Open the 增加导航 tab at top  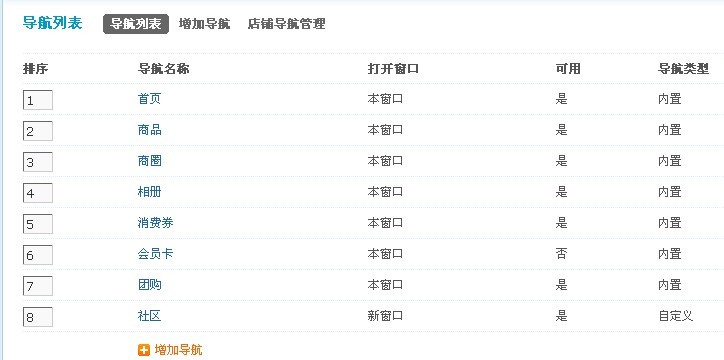point(204,24)
